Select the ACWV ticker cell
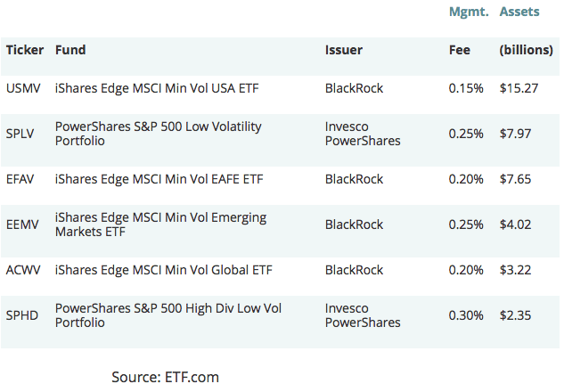564x392 pixels. tap(24, 270)
